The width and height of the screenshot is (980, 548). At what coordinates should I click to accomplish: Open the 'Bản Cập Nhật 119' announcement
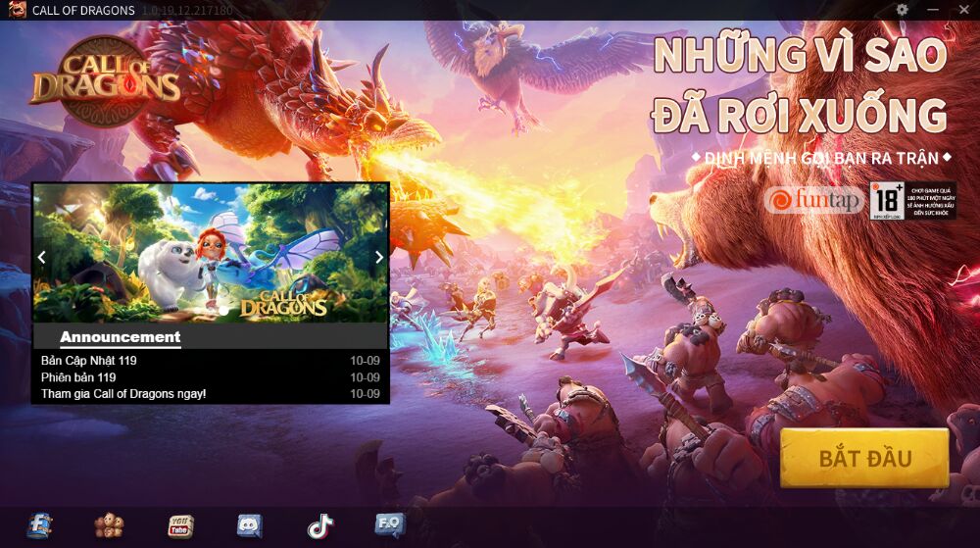(x=89, y=361)
